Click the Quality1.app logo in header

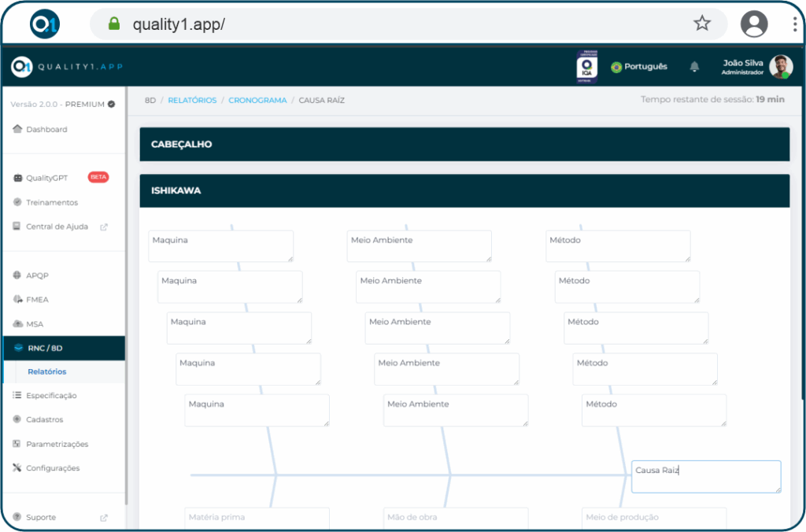[67, 67]
